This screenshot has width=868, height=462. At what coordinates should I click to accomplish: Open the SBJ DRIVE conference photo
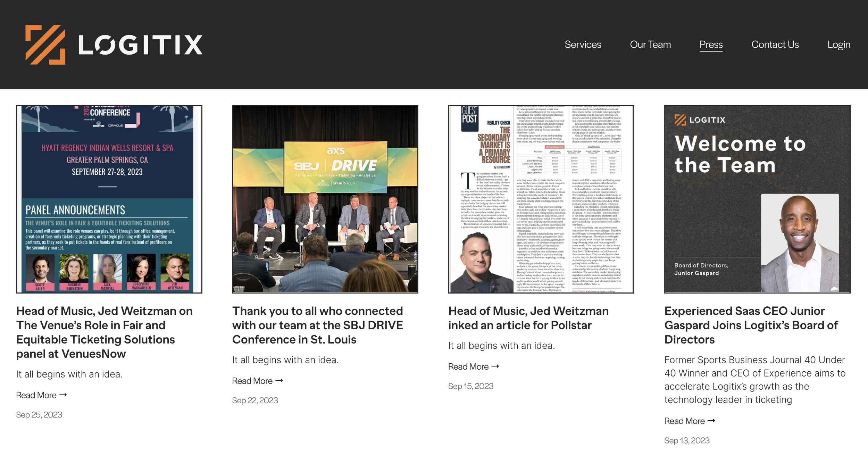point(325,199)
